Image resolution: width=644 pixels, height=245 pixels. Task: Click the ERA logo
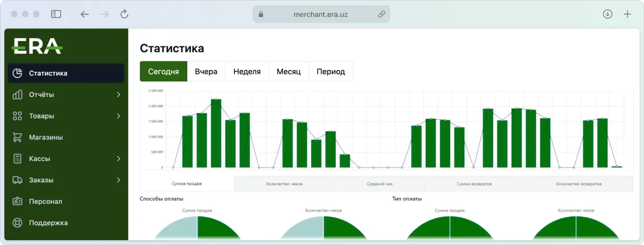pyautogui.click(x=37, y=46)
